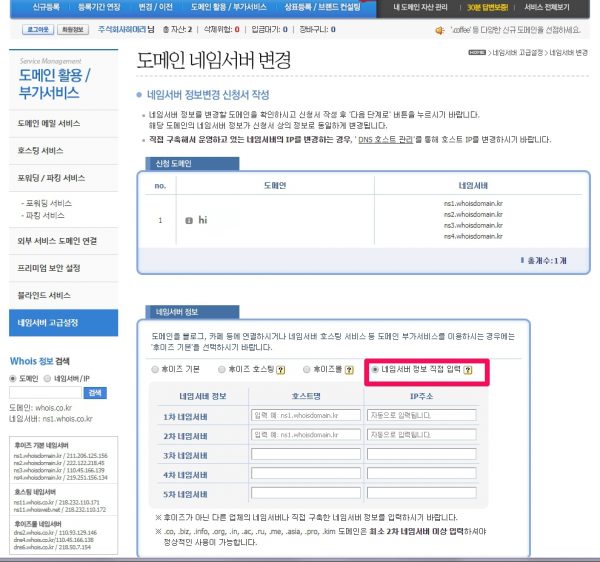Image resolution: width=600 pixels, height=562 pixels.
Task: Open 도메인 활용 / 부가서비스 top menu
Action: point(228,7)
